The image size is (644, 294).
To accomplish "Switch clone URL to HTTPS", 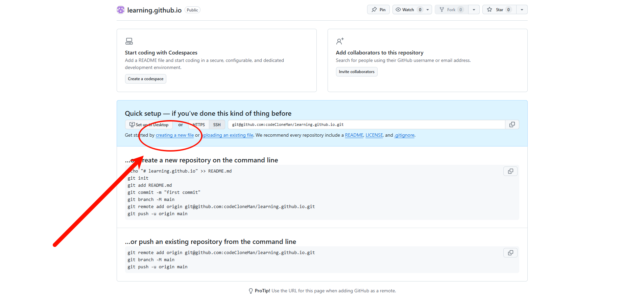I will click(x=199, y=125).
